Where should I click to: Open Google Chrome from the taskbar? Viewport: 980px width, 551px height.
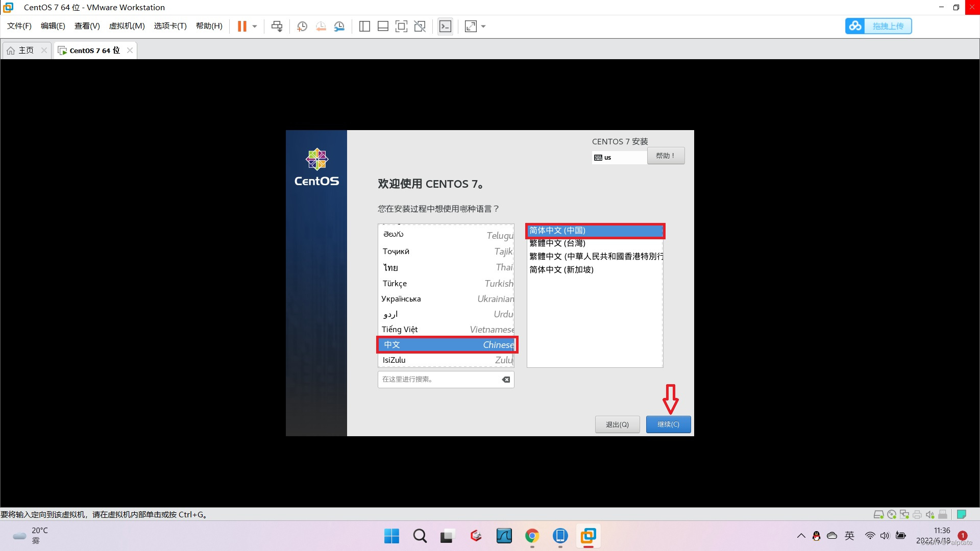pos(532,536)
